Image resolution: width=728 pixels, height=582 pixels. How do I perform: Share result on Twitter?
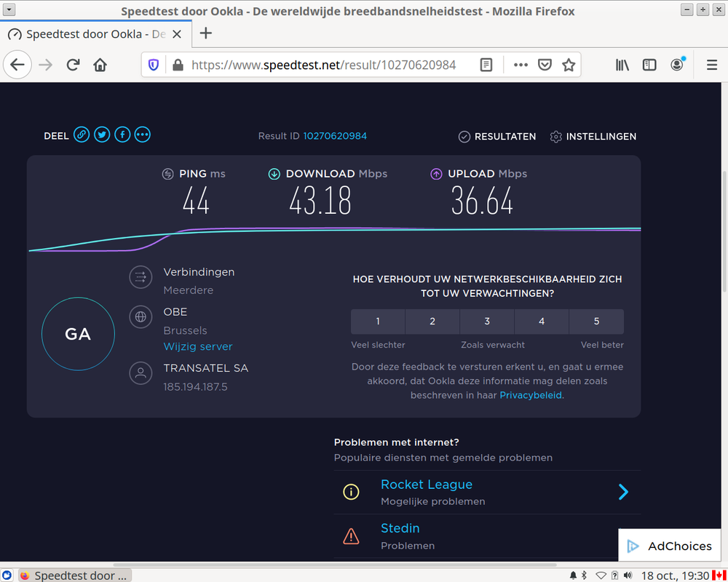click(102, 135)
